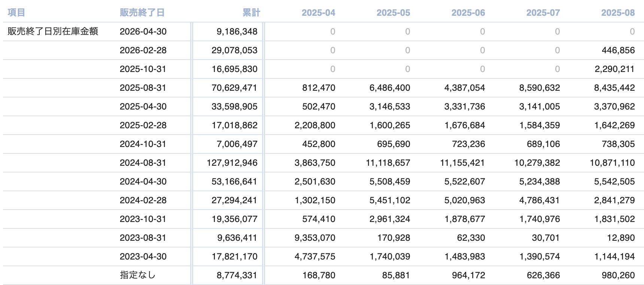Select the 累計 column header
Screen dimensions: 644x285
(x=251, y=13)
